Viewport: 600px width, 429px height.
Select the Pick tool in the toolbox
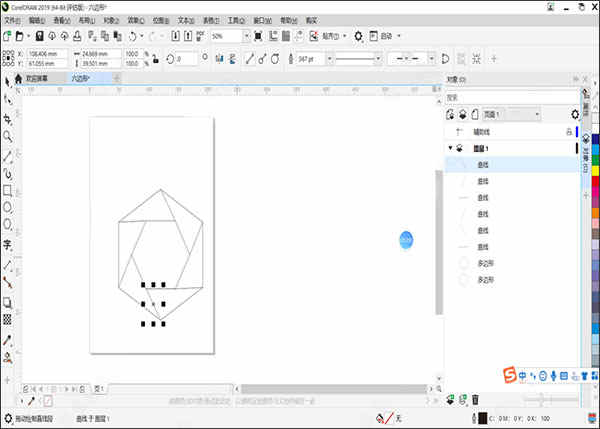(x=7, y=81)
